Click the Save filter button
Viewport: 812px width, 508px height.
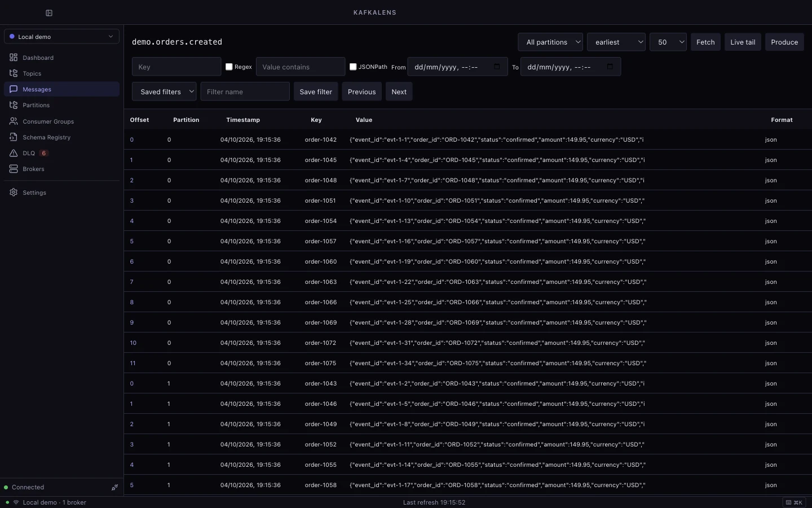tap(316, 91)
